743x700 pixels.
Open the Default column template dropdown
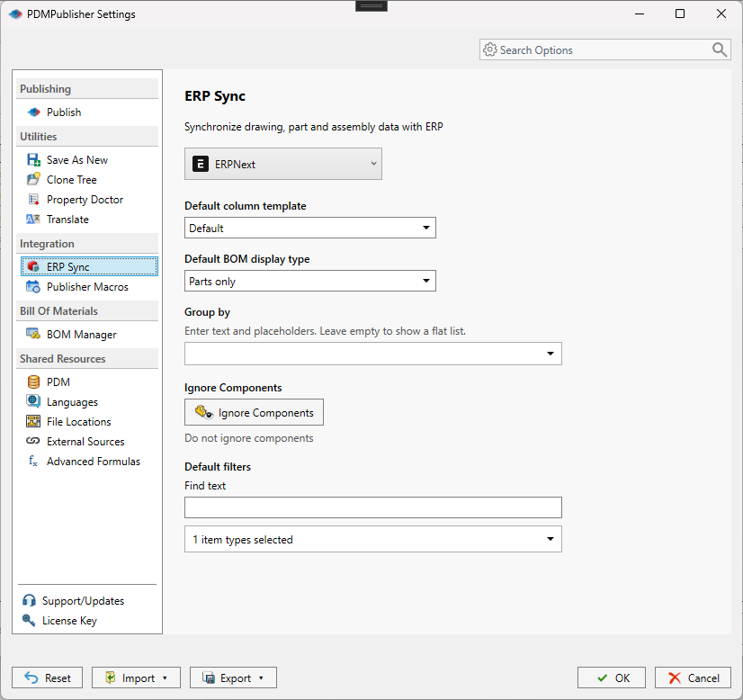tap(310, 228)
